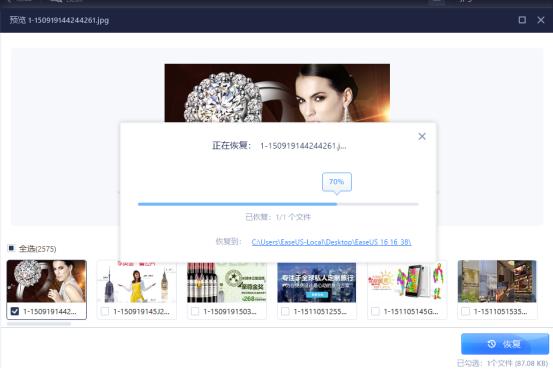Select the colorful smartphone thumbnail

407,282
